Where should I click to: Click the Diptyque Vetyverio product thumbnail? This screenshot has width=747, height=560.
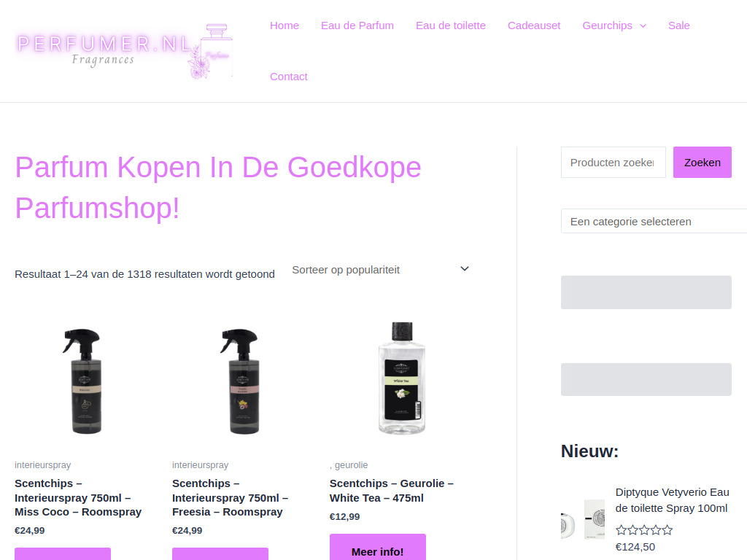583,519
